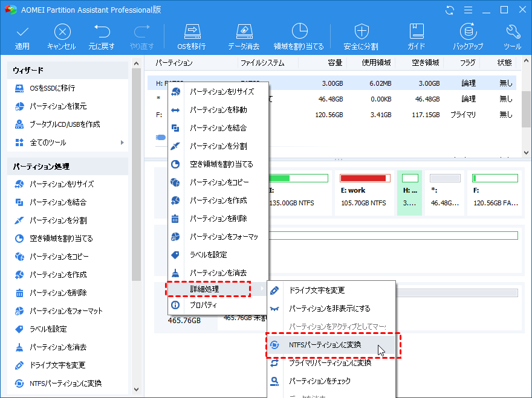Image resolution: width=532 pixels, height=398 pixels.
Task: Choose パーティションを削除 in context menu
Action: coord(218,219)
